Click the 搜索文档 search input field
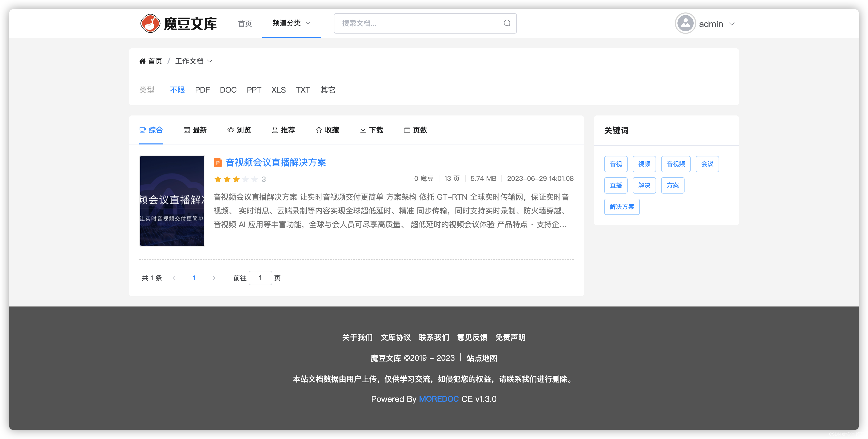Screen dimensions: 868x439 coord(418,23)
